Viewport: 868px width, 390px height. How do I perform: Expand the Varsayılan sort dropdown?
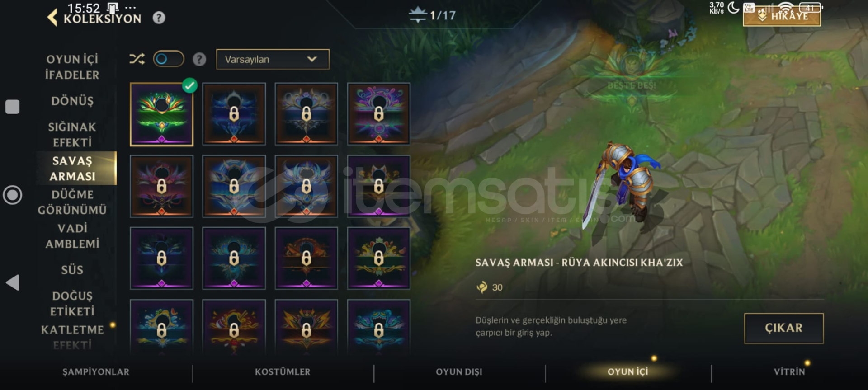point(273,59)
